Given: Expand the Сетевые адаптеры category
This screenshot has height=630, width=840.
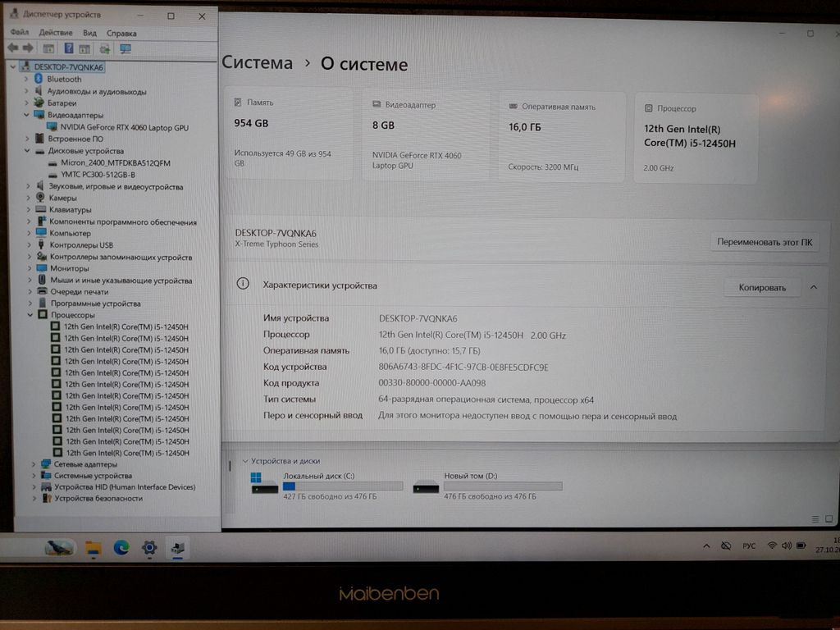Looking at the screenshot, I should coord(34,464).
